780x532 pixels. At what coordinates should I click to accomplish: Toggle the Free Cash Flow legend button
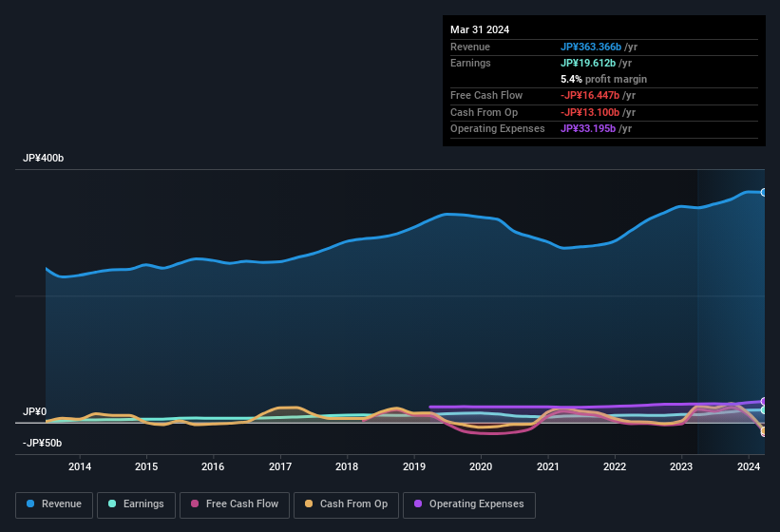click(x=235, y=504)
